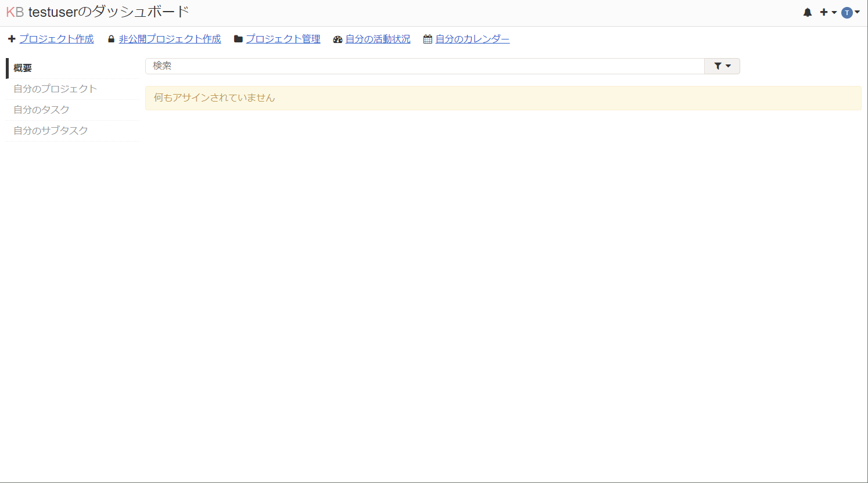Open the notifications bell icon
868x483 pixels.
[x=807, y=12]
